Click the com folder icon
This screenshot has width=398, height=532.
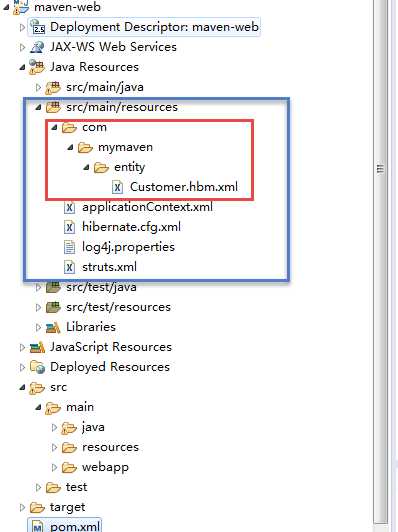[x=70, y=128]
